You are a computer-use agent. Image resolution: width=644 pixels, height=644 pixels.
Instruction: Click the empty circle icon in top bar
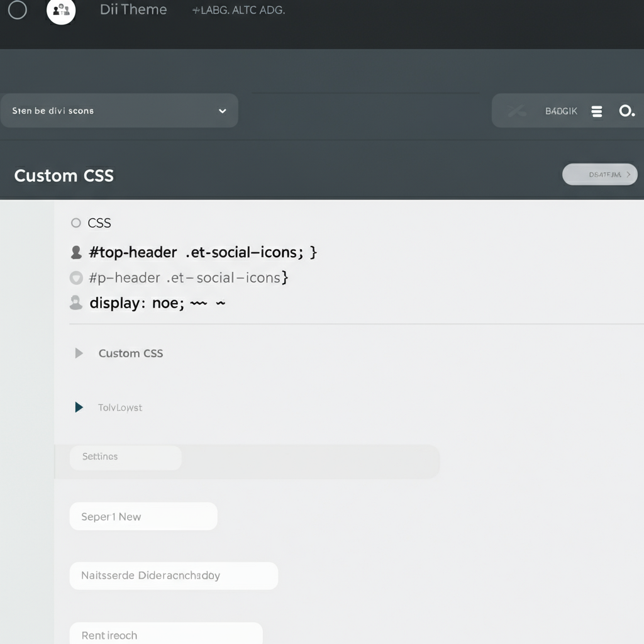pyautogui.click(x=17, y=10)
